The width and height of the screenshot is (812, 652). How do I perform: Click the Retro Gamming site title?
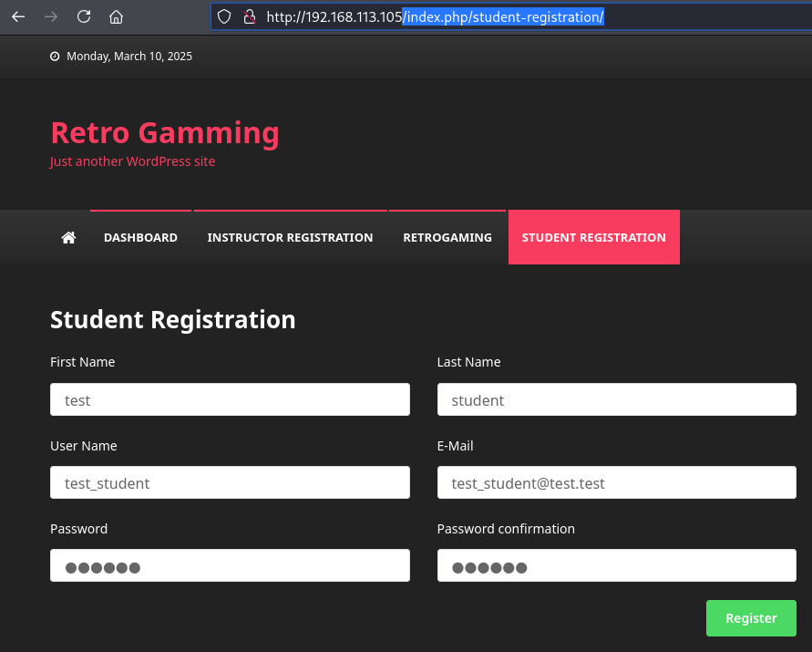[x=165, y=133]
